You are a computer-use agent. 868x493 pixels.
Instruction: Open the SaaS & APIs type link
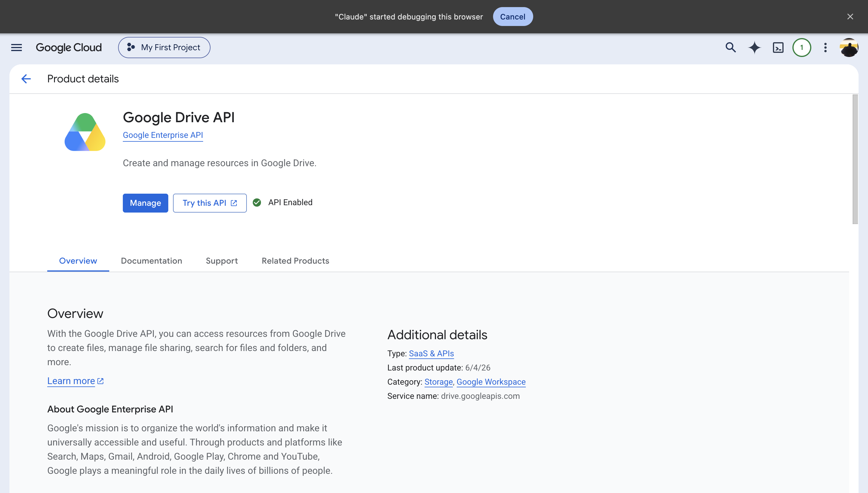click(x=431, y=353)
